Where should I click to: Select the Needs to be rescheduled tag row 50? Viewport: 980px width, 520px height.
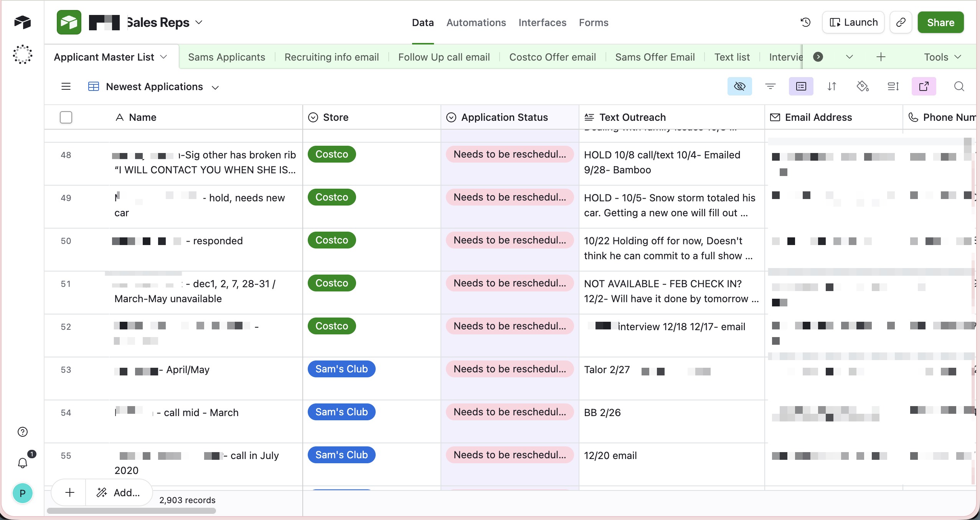[x=510, y=240]
